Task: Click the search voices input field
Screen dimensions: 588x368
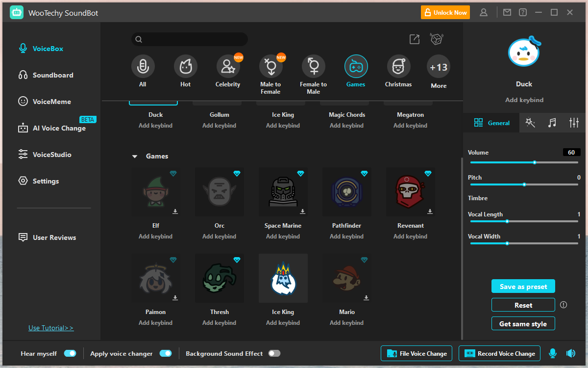Action: tap(190, 39)
